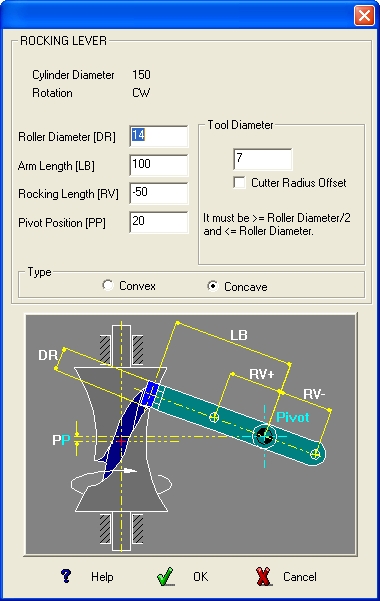380x601 pixels.
Task: Confirm the dialog with the OK label
Action: point(201,576)
